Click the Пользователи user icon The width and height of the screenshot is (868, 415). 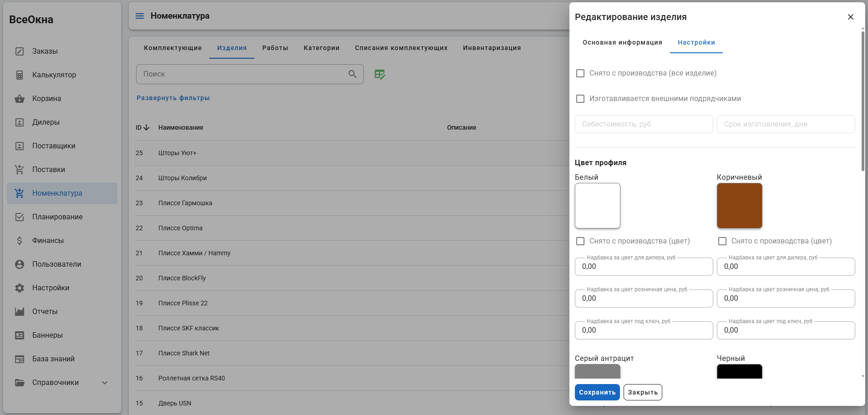(20, 264)
